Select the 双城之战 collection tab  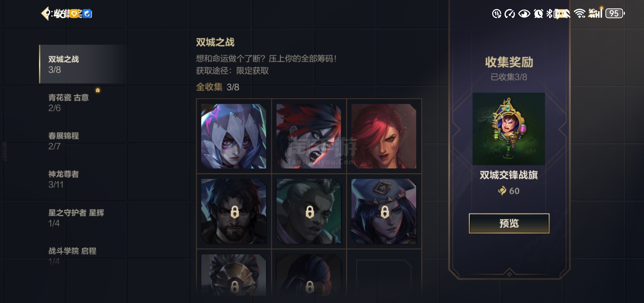coord(83,64)
